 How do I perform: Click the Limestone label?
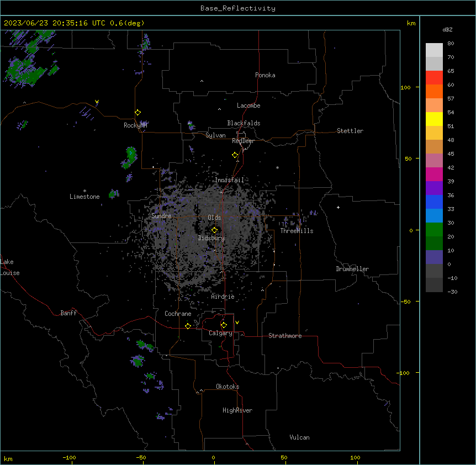(x=84, y=197)
